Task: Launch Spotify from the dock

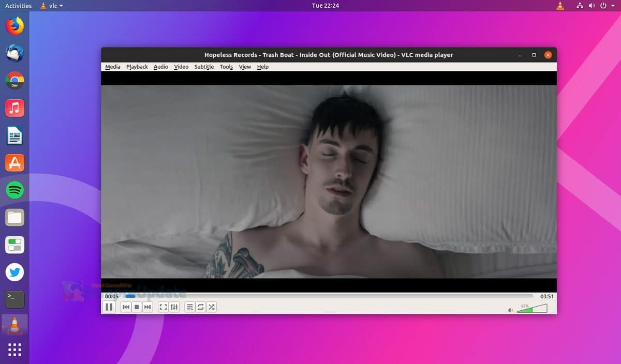Action: pyautogui.click(x=14, y=190)
